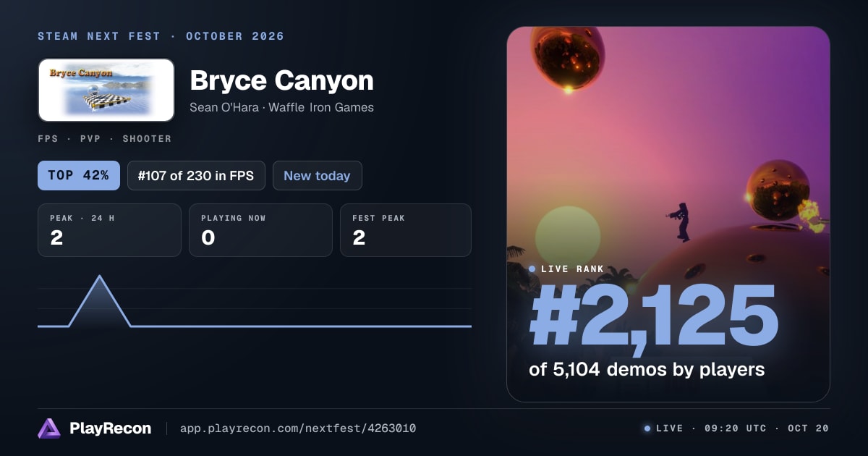The image size is (868, 456).
Task: Click the game screenshot with the armed character
Action: [x=668, y=214]
